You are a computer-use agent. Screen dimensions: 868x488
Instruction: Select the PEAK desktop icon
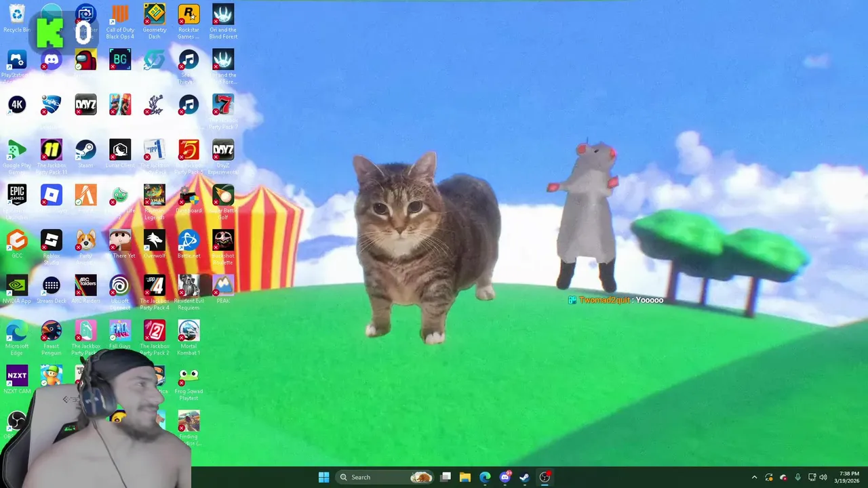[x=223, y=289]
